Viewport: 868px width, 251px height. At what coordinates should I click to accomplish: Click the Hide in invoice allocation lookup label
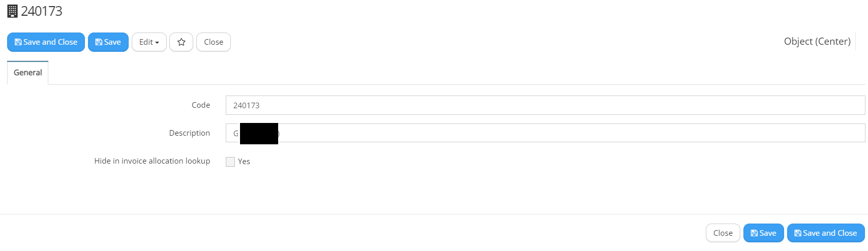coord(152,161)
